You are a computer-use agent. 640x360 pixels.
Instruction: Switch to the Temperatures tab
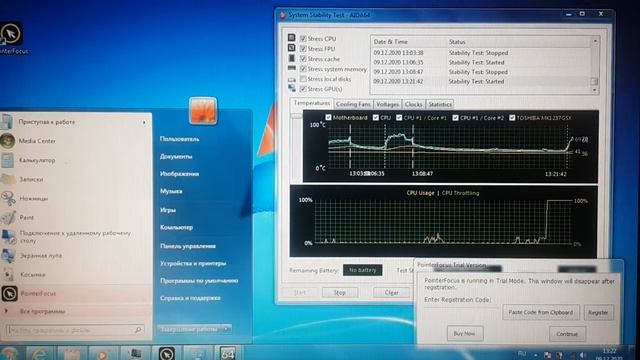coord(312,104)
